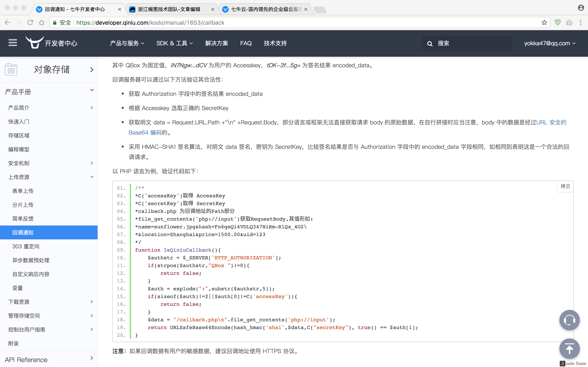The width and height of the screenshot is (588, 367).
Task: Open the yokka47@qq.com account dropdown
Action: 550,43
